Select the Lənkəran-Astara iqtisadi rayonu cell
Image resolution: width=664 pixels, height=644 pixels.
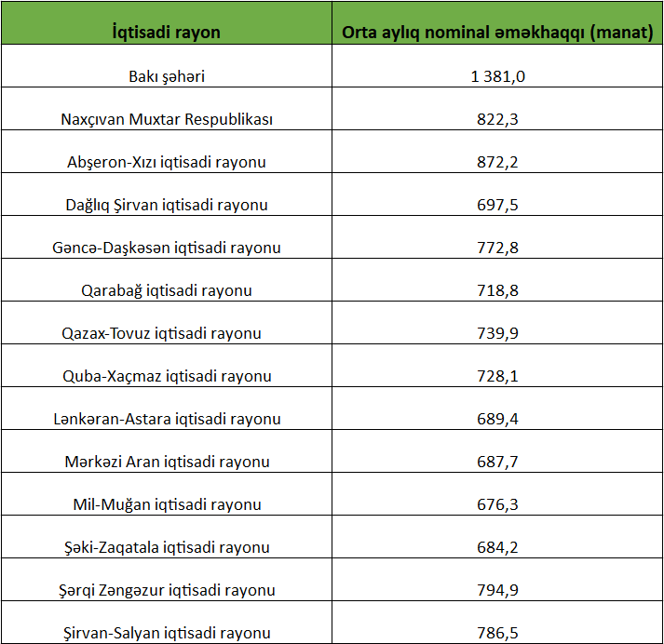tap(166, 419)
